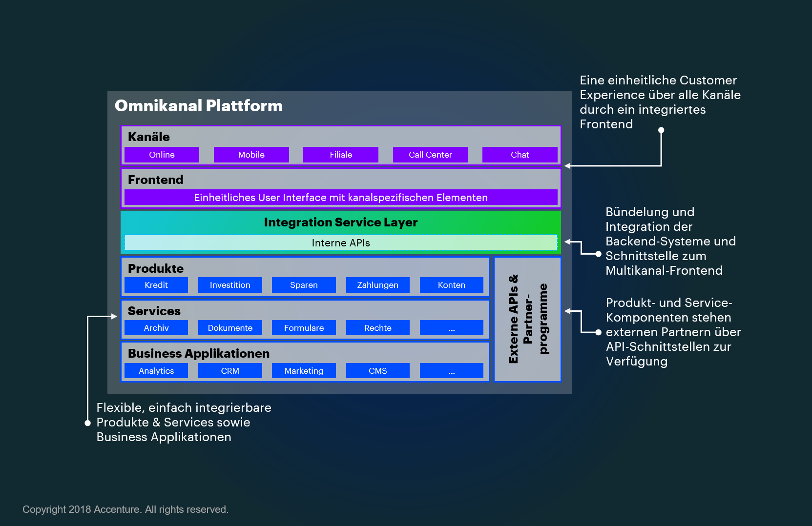This screenshot has width=812, height=526.
Task: Click the Kredit product box
Action: 156,285
